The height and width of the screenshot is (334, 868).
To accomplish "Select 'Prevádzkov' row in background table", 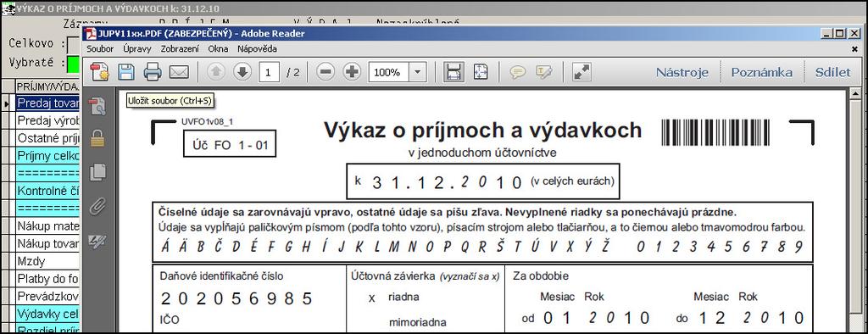I will 47,296.
